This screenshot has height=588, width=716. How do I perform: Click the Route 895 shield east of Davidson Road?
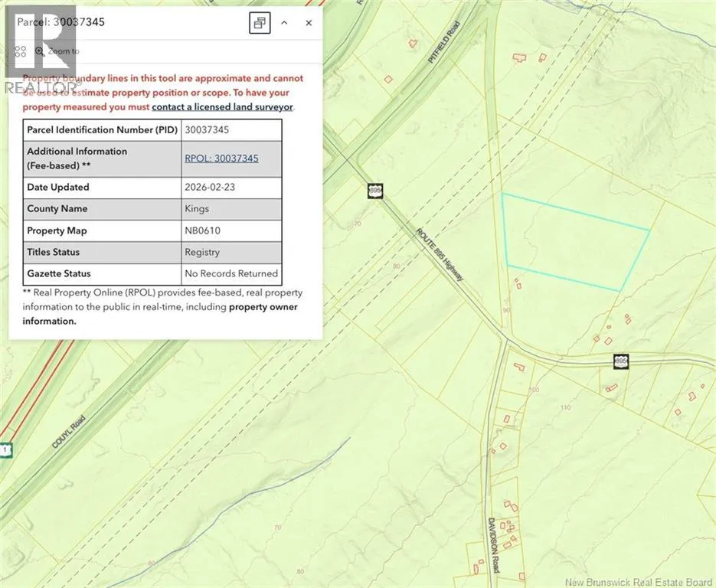pyautogui.click(x=621, y=361)
